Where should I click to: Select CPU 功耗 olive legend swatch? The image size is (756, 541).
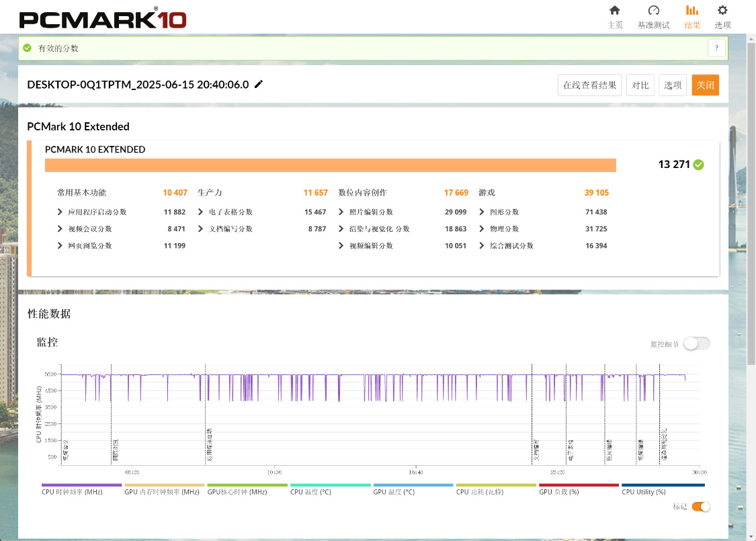(x=496, y=485)
